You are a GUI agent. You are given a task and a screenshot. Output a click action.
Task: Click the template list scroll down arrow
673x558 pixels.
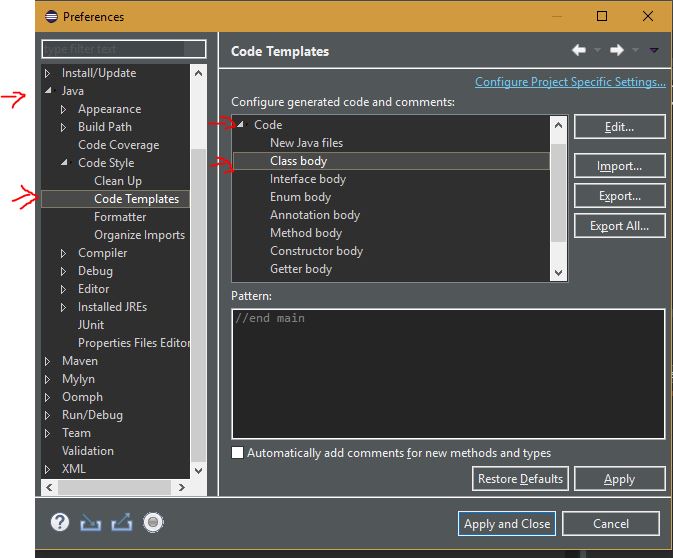point(558,273)
